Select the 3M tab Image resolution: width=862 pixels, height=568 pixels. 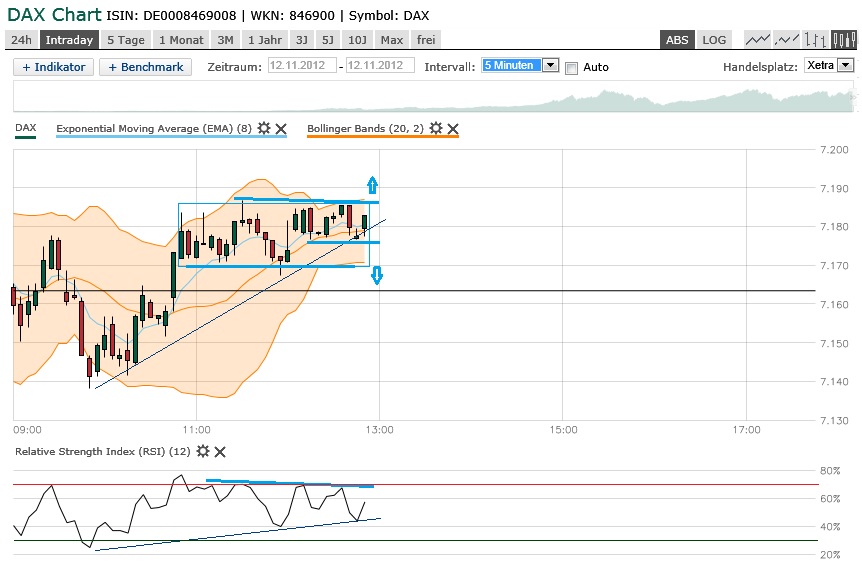pos(225,40)
